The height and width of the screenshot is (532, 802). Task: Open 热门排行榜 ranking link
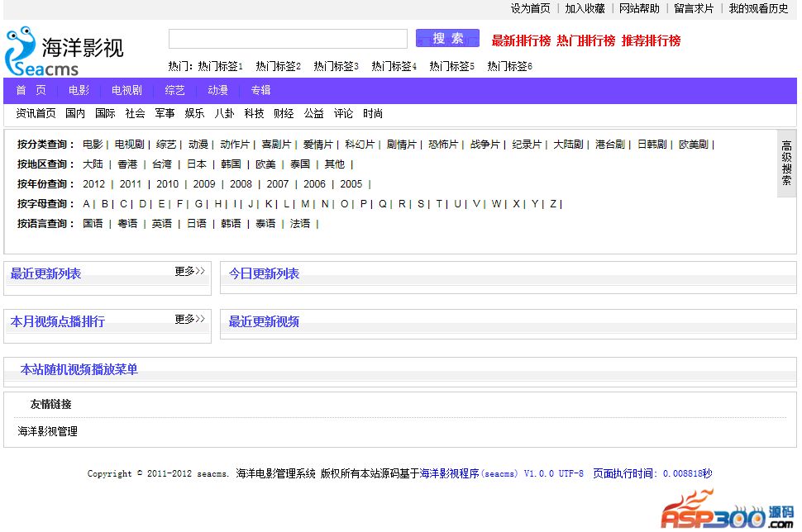585,40
